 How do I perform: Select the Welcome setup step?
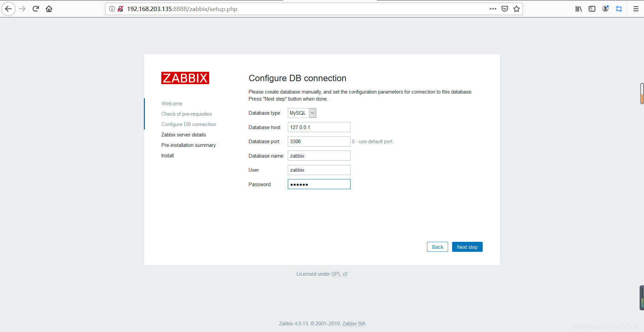click(x=172, y=104)
